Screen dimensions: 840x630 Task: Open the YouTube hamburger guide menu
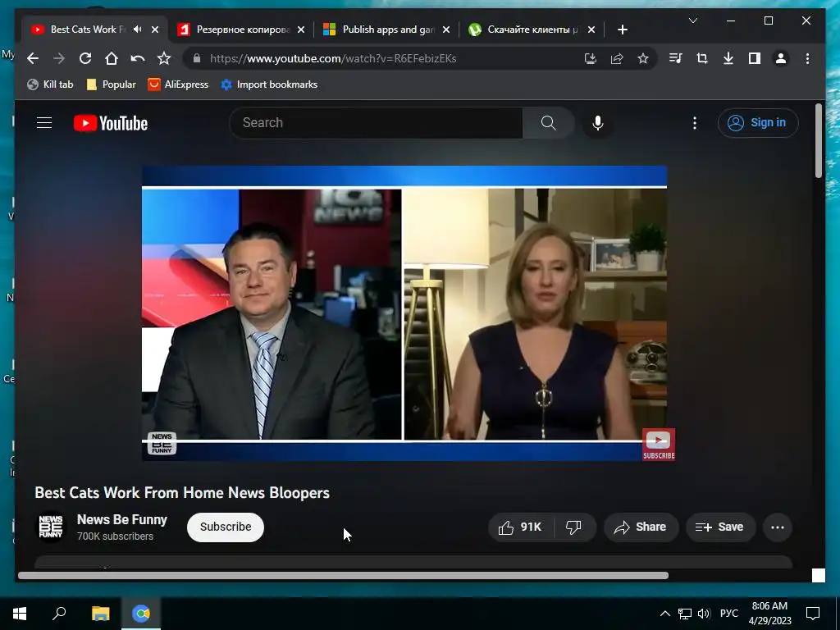pos(44,123)
